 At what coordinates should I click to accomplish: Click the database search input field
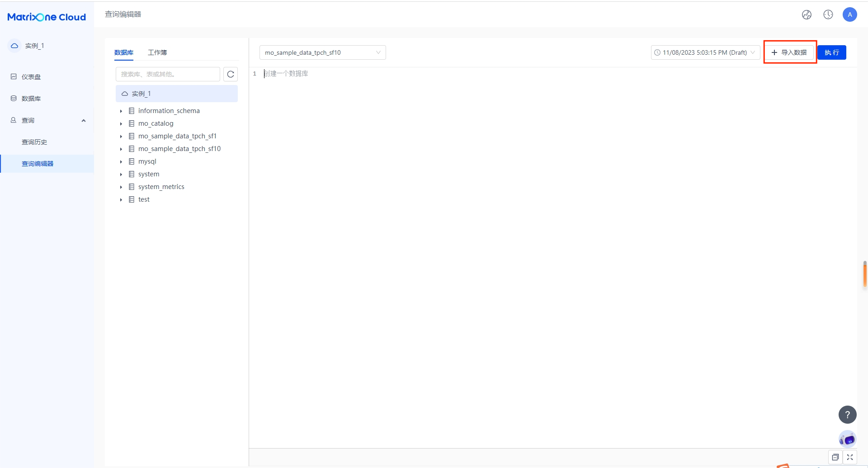tap(168, 74)
